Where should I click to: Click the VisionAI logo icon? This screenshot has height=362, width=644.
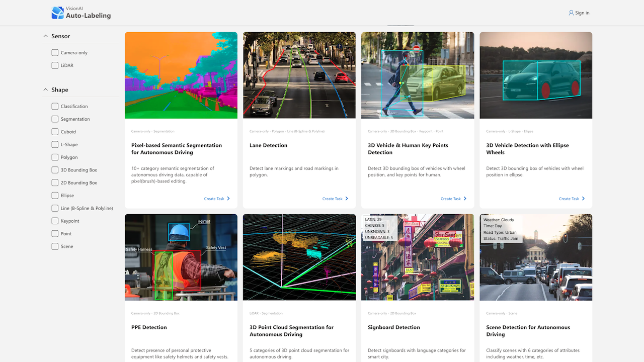click(57, 13)
